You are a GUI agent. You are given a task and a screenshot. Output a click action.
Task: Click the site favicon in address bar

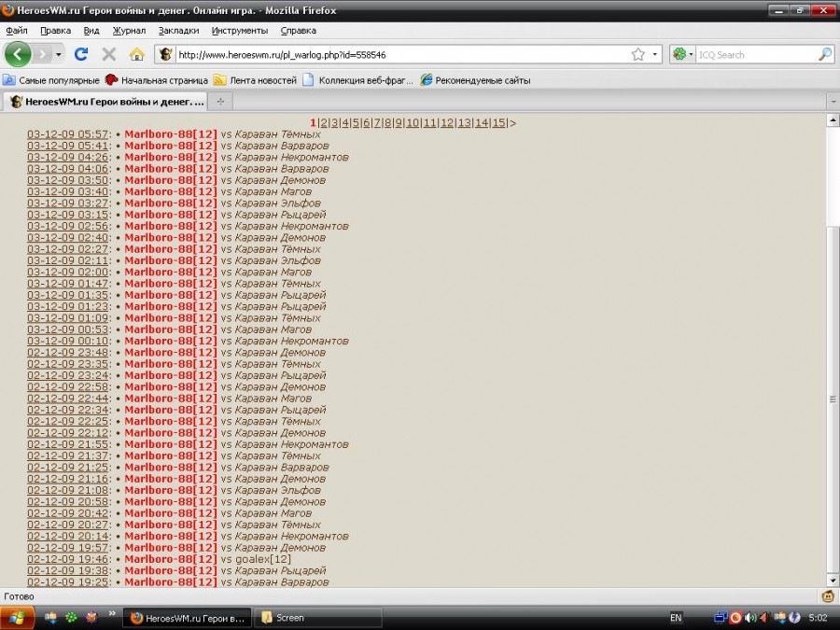point(165,54)
